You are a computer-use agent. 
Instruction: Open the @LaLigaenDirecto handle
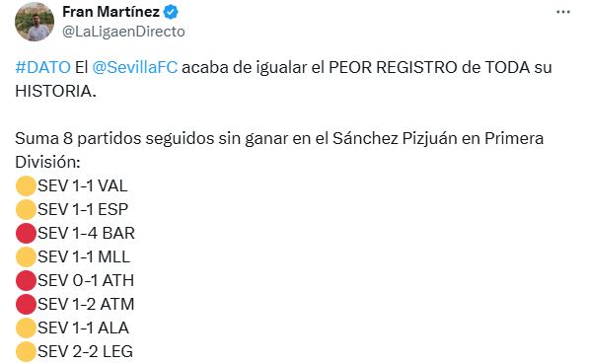click(123, 32)
